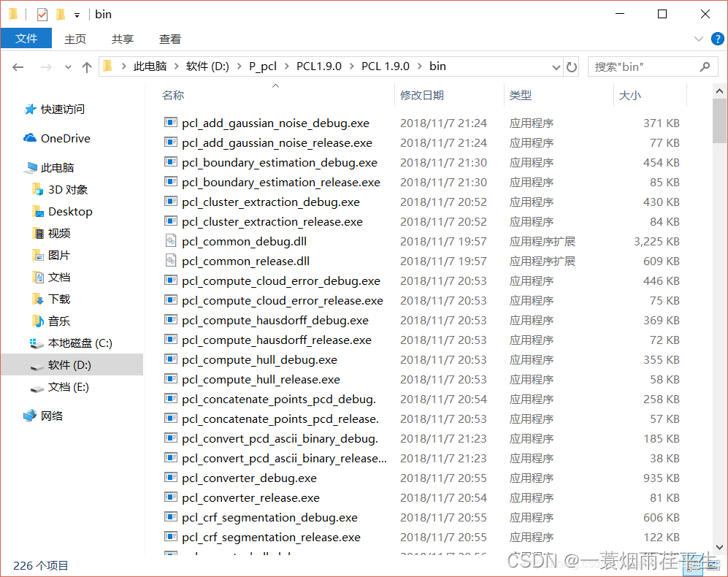Open the Help question mark icon
This screenshot has width=728, height=577.
(717, 39)
